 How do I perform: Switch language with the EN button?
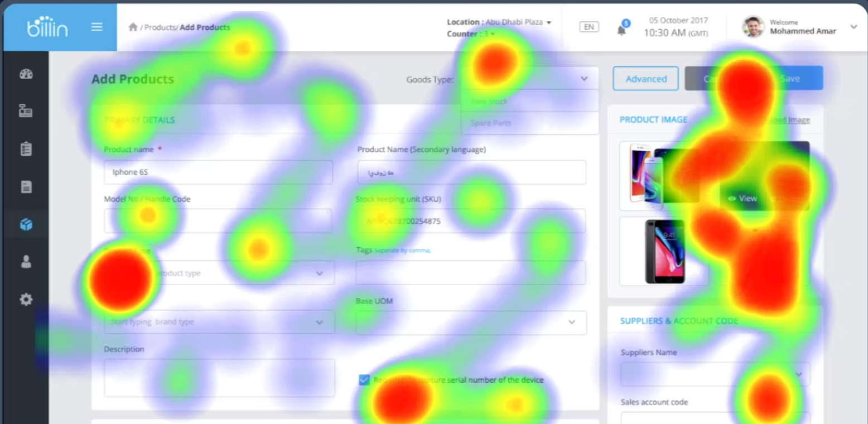589,27
